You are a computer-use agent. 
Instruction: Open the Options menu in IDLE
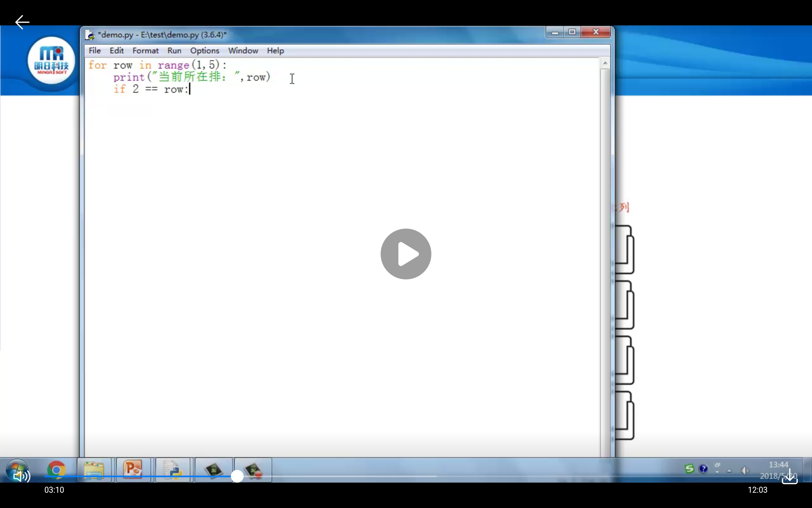coord(205,50)
